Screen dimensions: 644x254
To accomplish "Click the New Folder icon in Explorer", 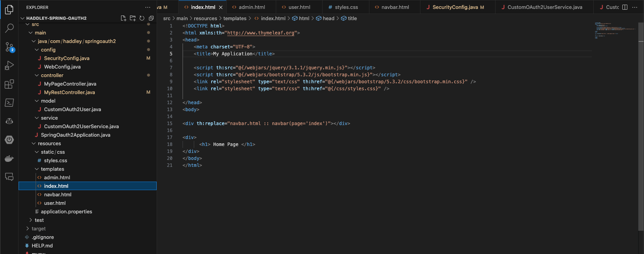I will tap(133, 18).
